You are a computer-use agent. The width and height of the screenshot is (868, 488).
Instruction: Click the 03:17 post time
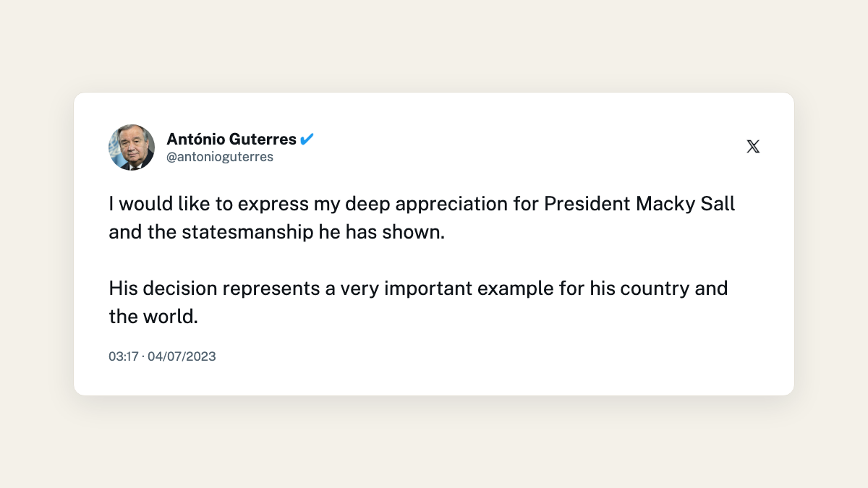point(124,356)
